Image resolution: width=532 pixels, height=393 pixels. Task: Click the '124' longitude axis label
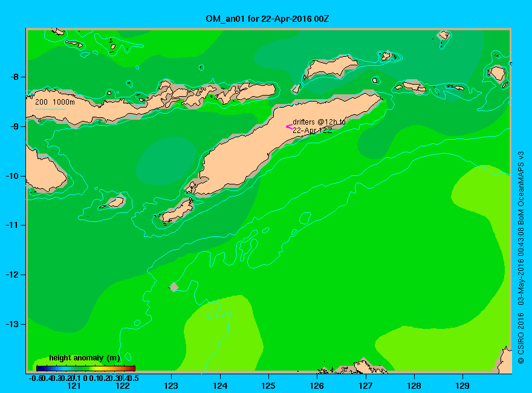click(x=220, y=386)
